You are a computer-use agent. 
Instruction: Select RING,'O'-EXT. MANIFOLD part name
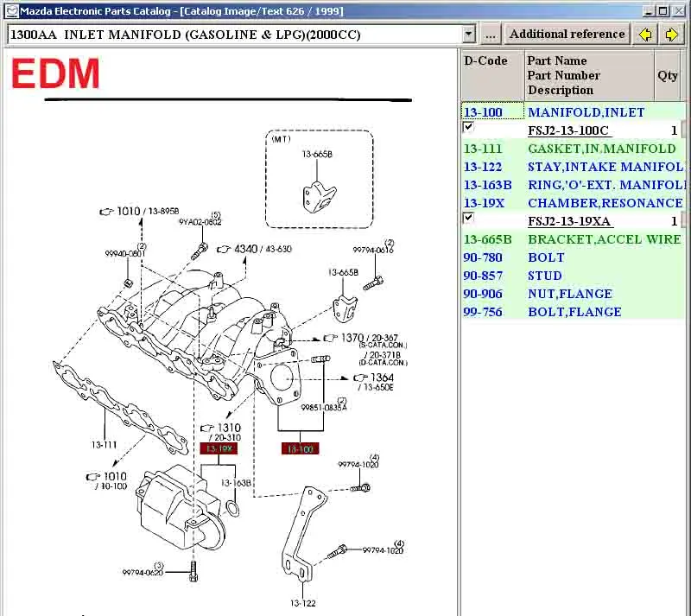(x=606, y=185)
